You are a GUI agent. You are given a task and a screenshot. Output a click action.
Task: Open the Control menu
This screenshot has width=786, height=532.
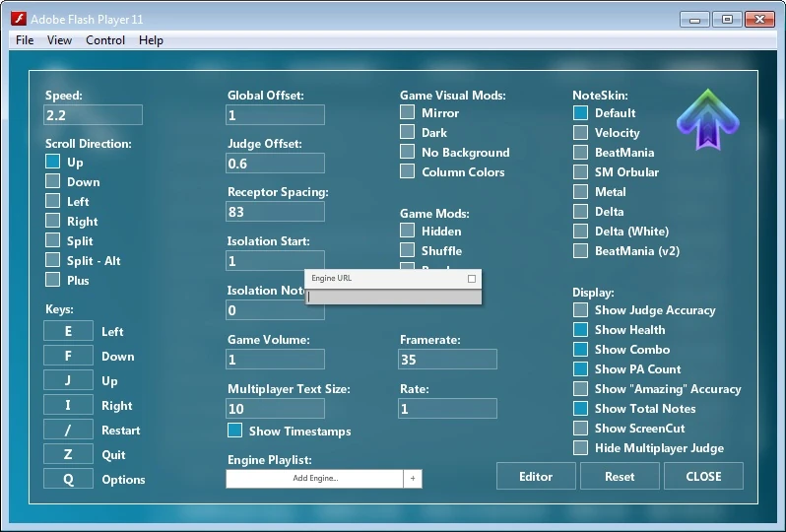click(x=105, y=40)
